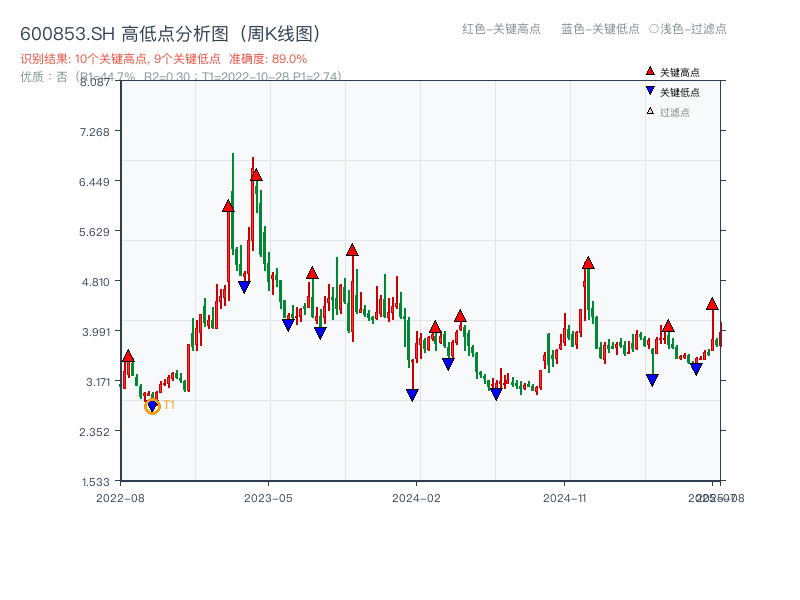
Task: Select the orange T1 circle marker on chart
Action: click(x=152, y=407)
